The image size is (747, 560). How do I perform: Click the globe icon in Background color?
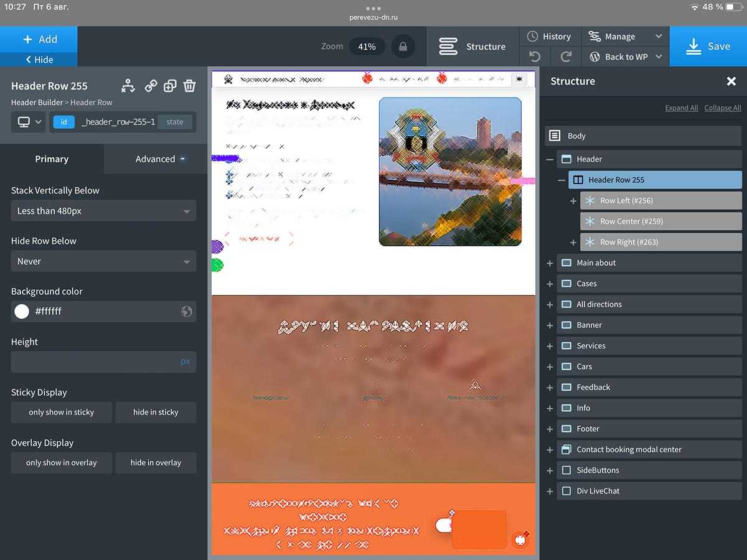pyautogui.click(x=186, y=312)
